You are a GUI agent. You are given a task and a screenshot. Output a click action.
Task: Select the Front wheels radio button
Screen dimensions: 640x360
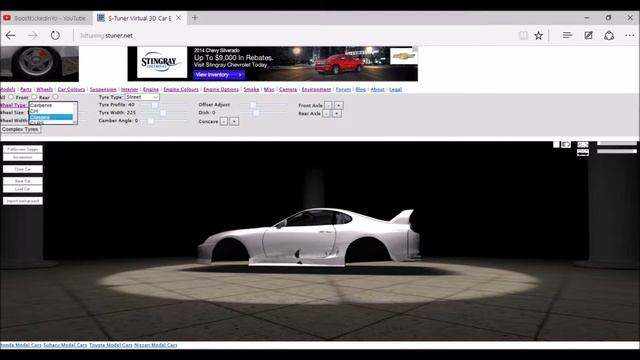coord(34,97)
